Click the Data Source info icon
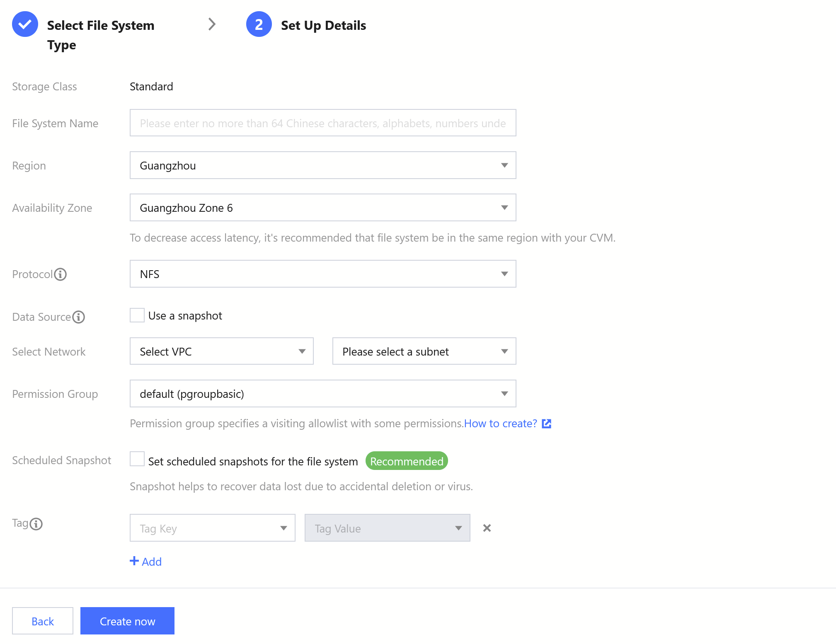 [79, 317]
